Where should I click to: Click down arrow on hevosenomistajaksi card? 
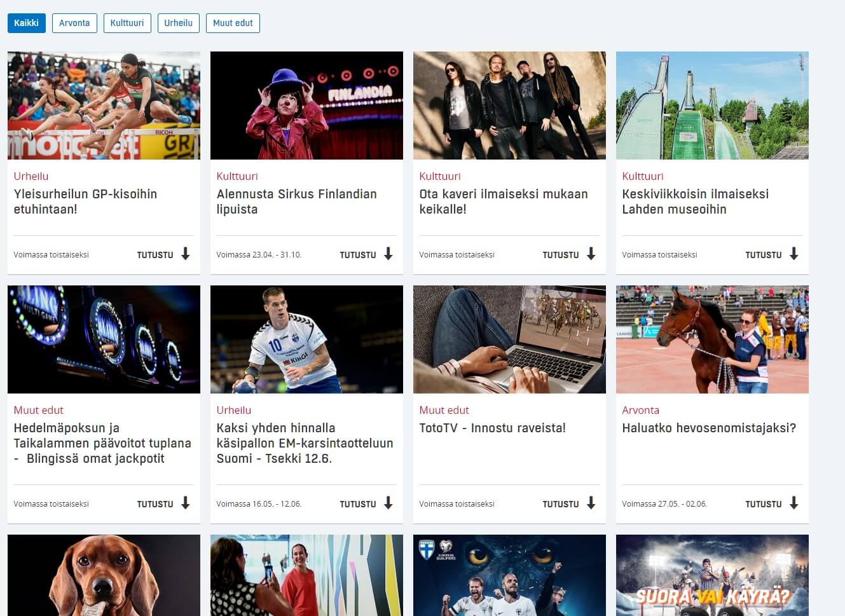tap(793, 503)
